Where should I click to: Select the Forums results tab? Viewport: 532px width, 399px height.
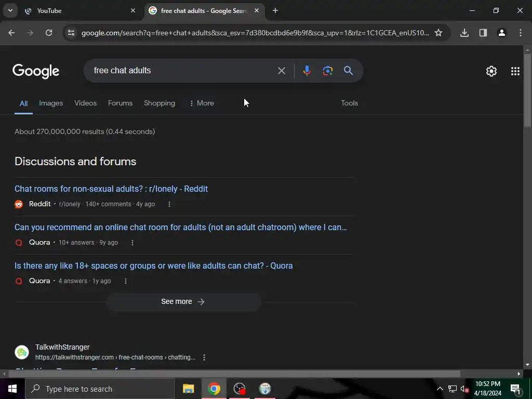pyautogui.click(x=120, y=103)
